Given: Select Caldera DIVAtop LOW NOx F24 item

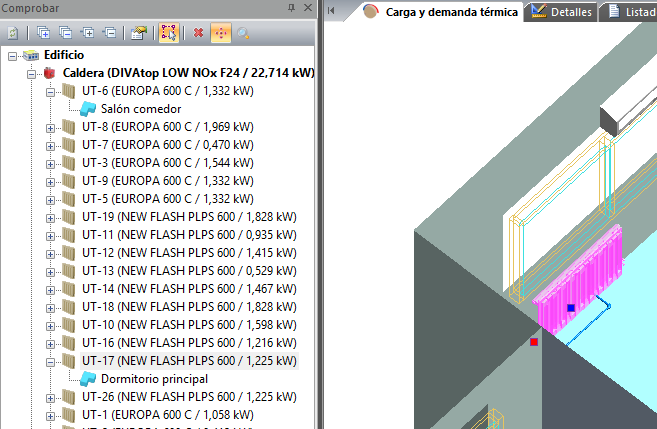Looking at the screenshot, I should [x=189, y=73].
